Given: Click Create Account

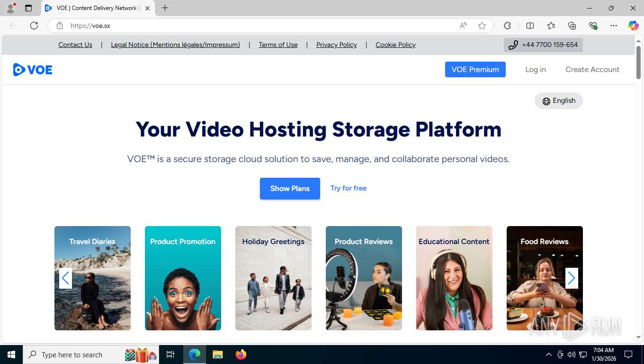Looking at the screenshot, I should [592, 69].
